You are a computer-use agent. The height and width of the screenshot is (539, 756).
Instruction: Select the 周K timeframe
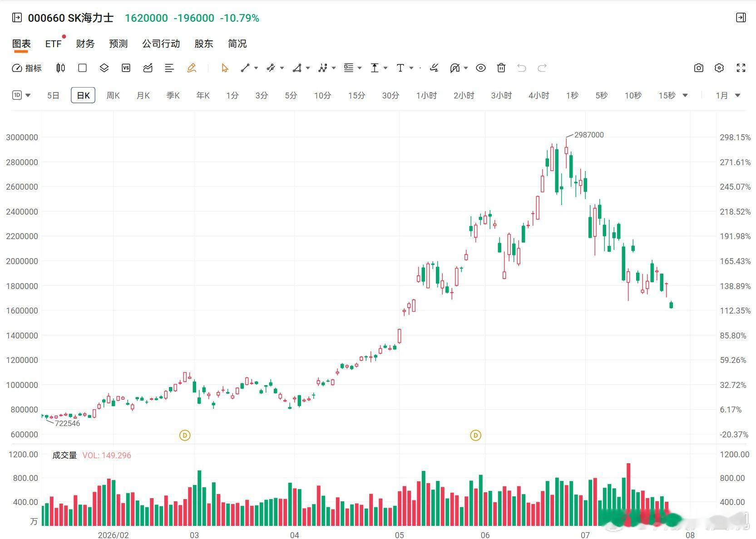(x=113, y=95)
